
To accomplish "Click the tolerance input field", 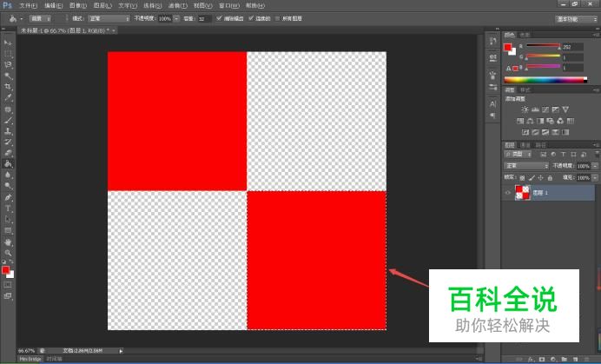I will [x=205, y=18].
